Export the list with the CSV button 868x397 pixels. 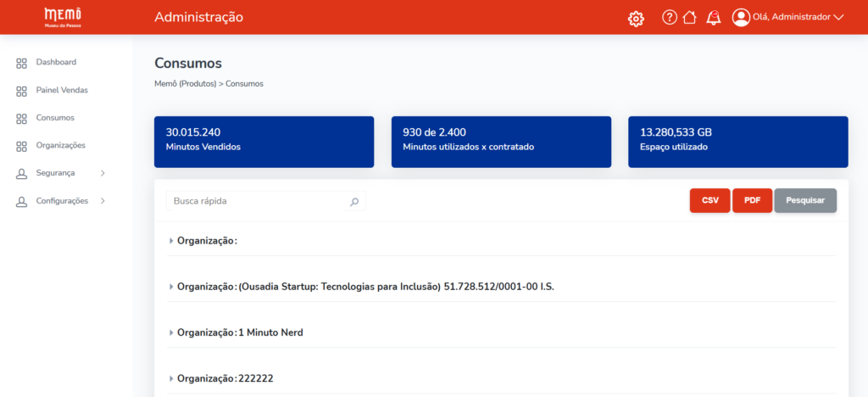pyautogui.click(x=709, y=200)
